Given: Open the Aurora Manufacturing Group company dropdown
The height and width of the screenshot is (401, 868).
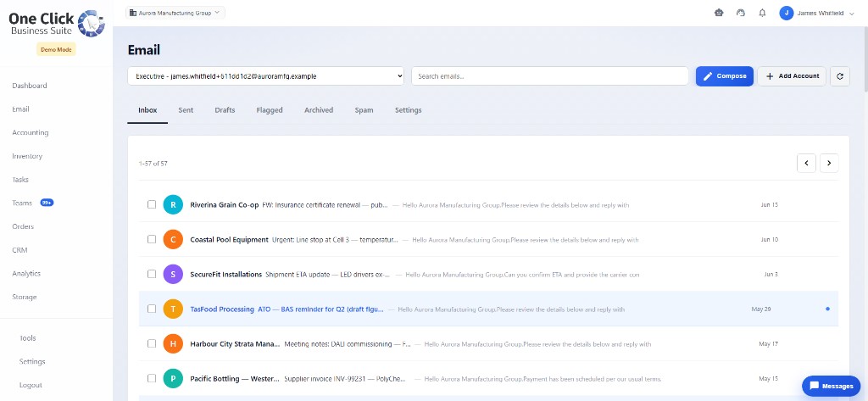Looking at the screenshot, I should (x=175, y=13).
